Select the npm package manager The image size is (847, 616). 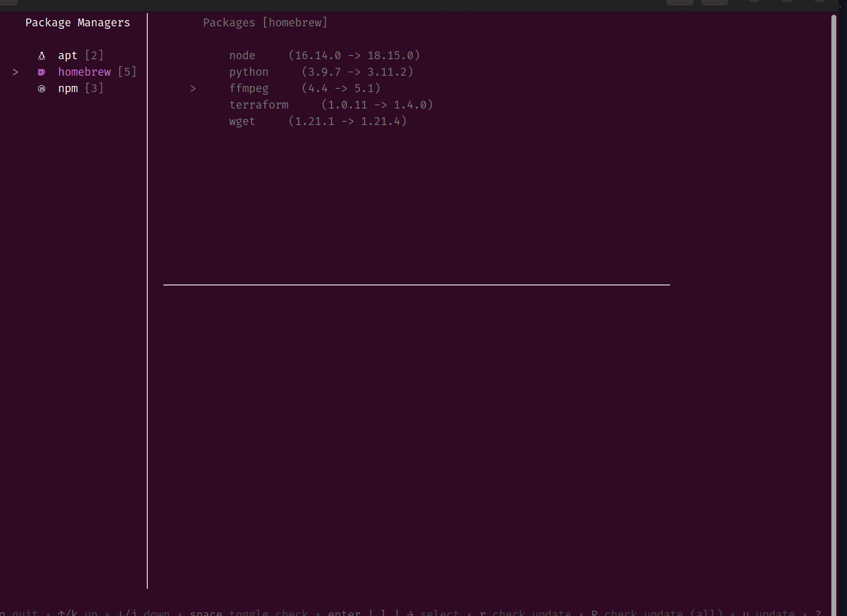click(x=68, y=88)
